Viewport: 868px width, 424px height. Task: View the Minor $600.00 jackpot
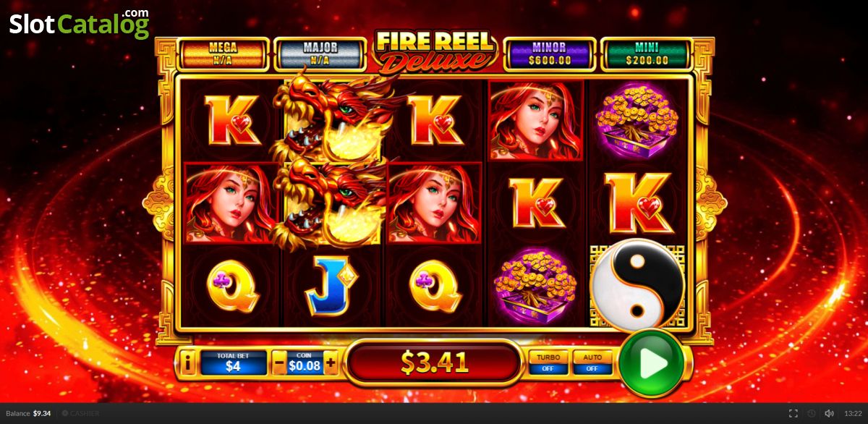[x=548, y=54]
